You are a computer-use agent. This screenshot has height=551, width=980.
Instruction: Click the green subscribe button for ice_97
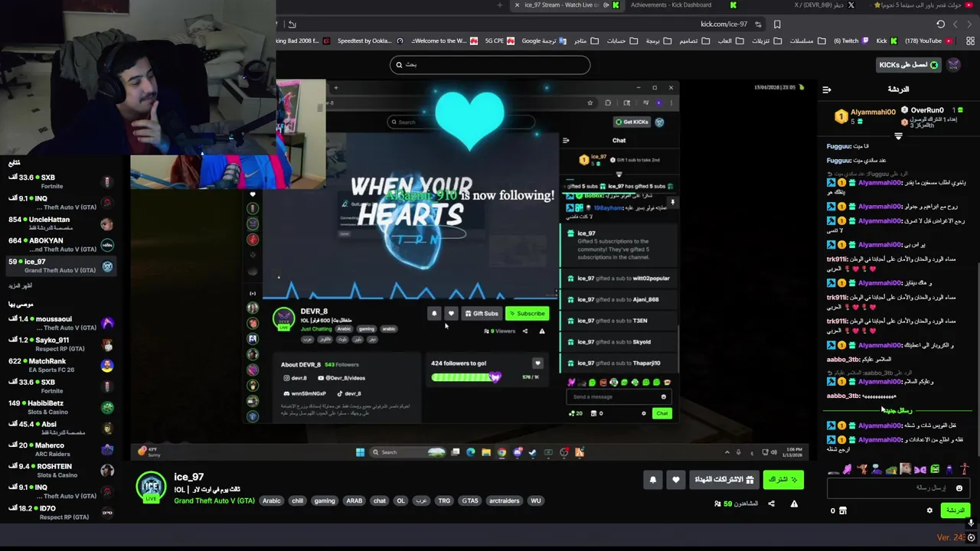pyautogui.click(x=783, y=480)
